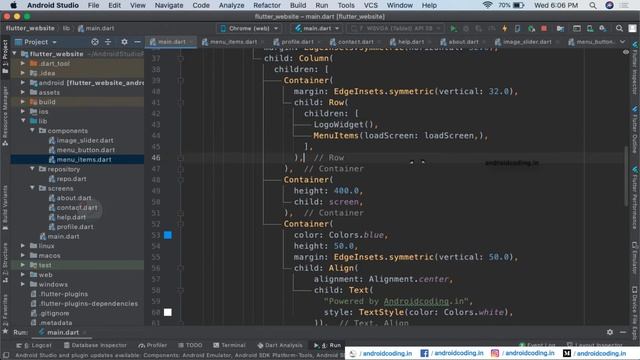Image resolution: width=640 pixels, height=360 pixels.
Task: Toggle the Build Variants side tool window
Action: [5, 207]
